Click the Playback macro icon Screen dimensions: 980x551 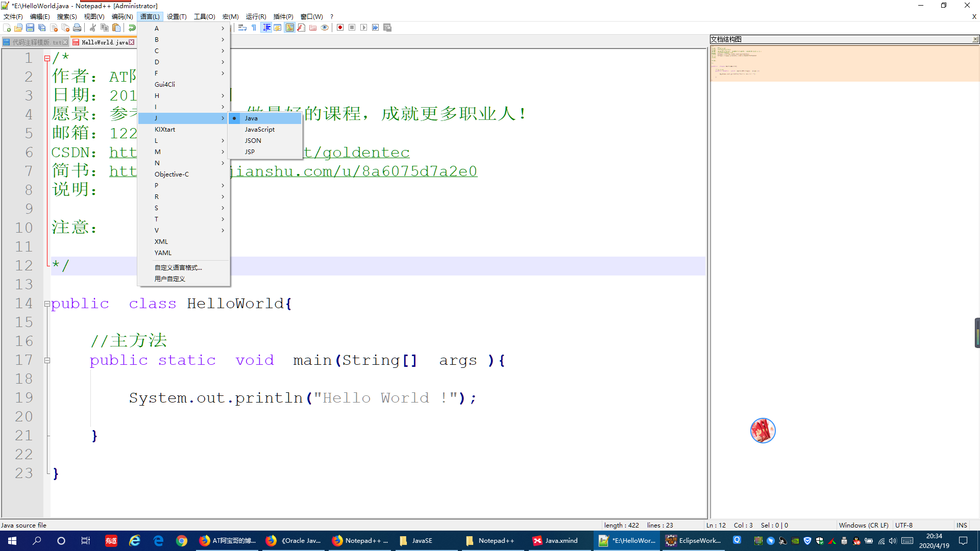pyautogui.click(x=363, y=28)
